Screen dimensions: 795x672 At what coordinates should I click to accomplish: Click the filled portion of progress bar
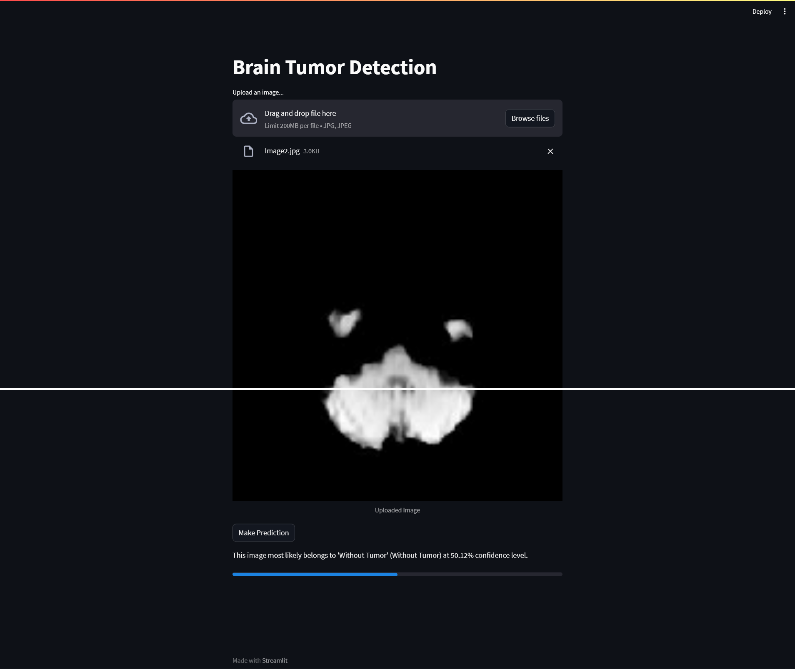point(312,574)
